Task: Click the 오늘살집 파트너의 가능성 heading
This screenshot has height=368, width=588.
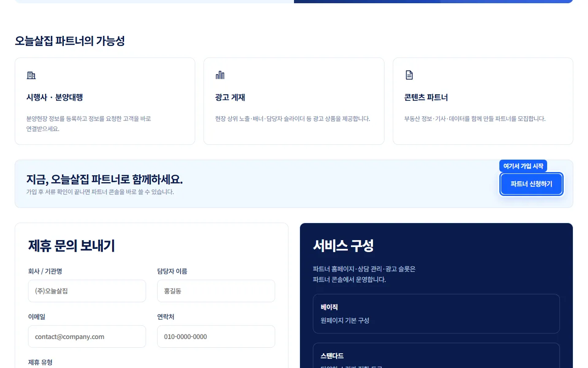Action: pos(70,41)
